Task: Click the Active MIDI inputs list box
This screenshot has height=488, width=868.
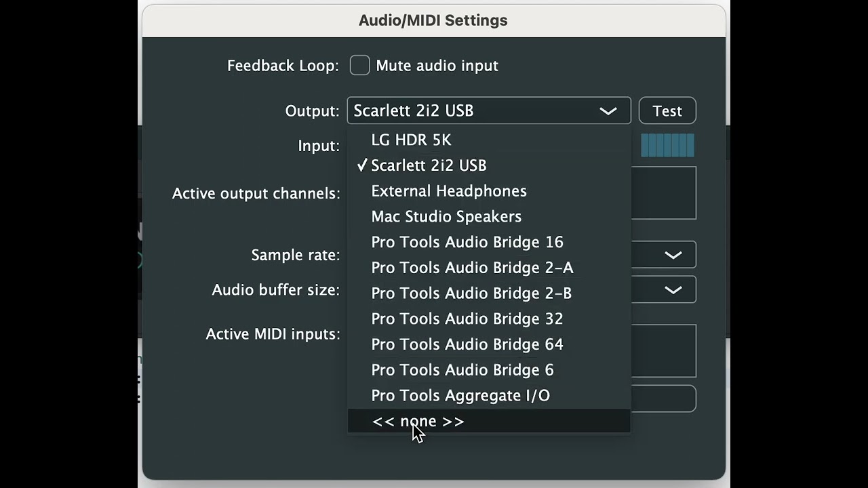Action: (x=663, y=351)
